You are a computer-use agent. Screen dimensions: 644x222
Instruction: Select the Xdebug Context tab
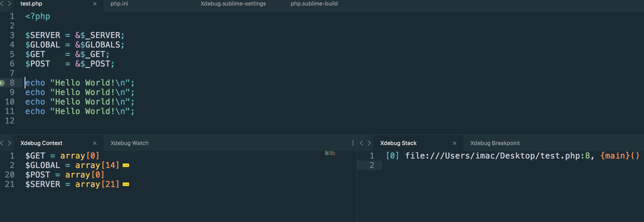pos(41,143)
